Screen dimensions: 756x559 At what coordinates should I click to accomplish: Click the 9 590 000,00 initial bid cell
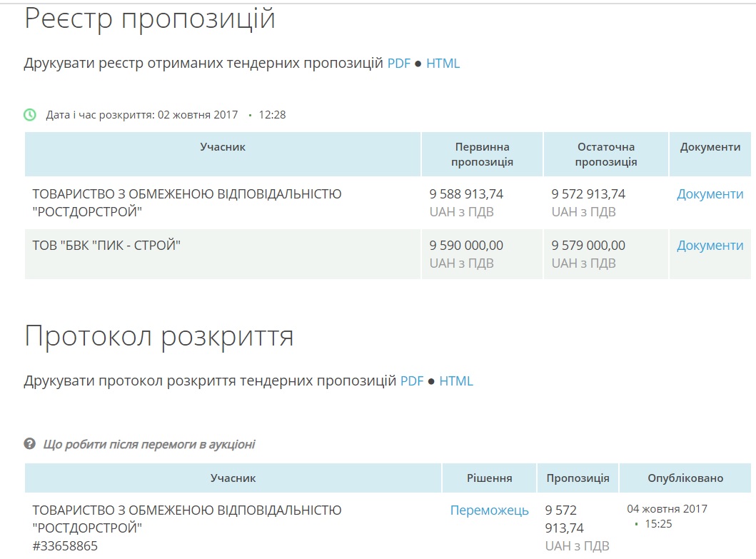click(x=466, y=246)
